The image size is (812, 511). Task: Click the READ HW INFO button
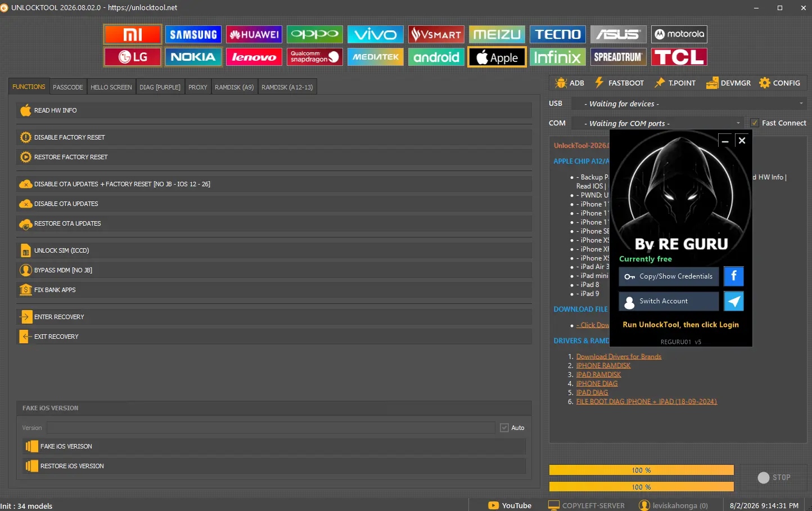coord(274,110)
